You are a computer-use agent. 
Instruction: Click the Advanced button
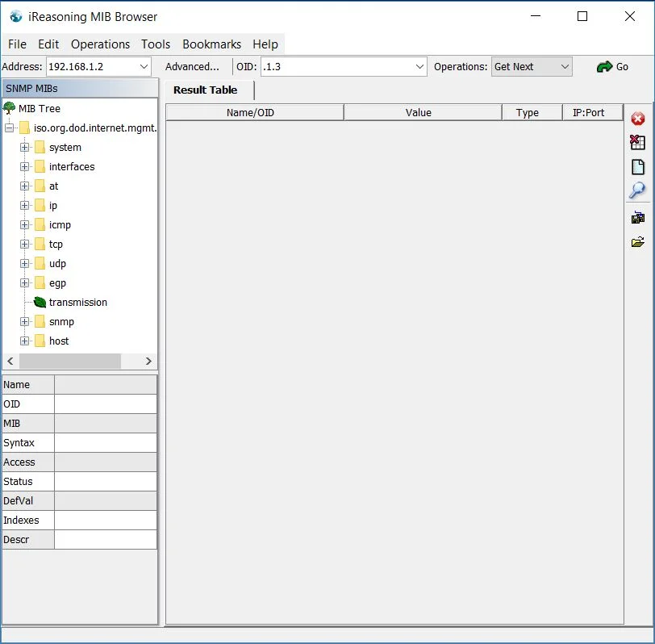coord(193,67)
